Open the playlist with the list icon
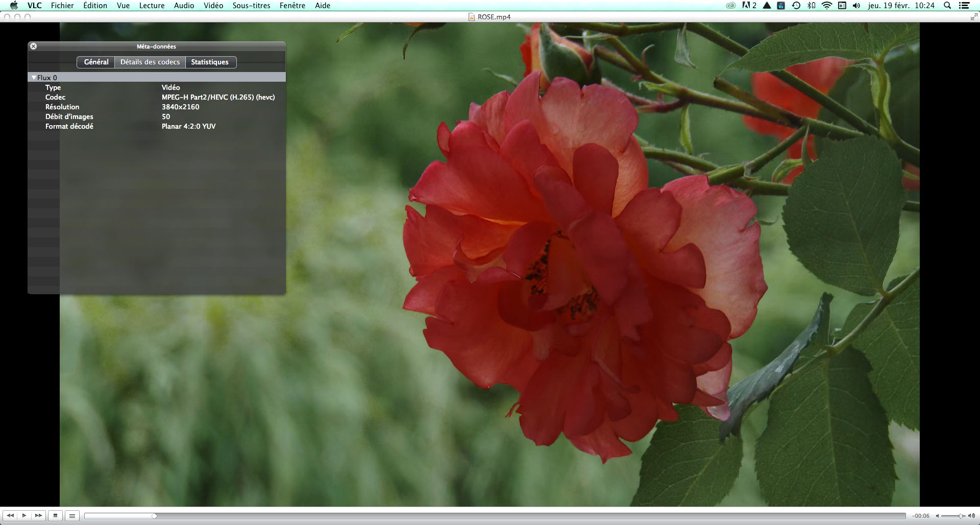Image resolution: width=980 pixels, height=525 pixels. pos(72,516)
